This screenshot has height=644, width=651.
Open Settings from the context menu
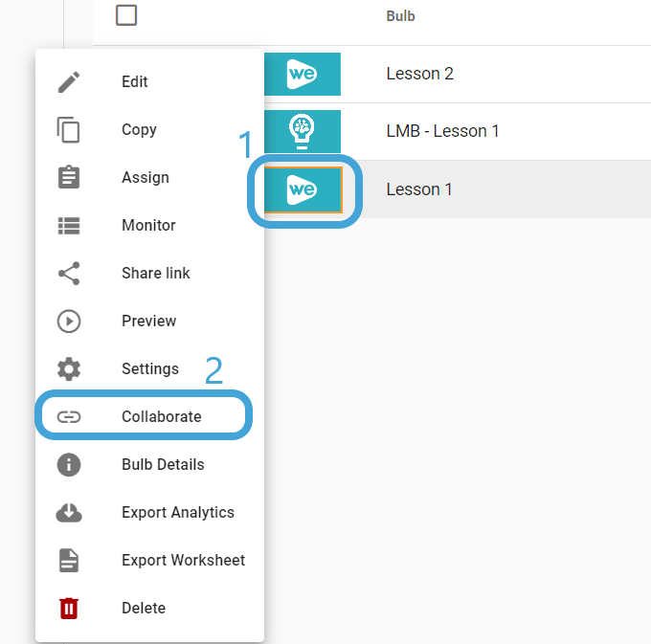[150, 369]
